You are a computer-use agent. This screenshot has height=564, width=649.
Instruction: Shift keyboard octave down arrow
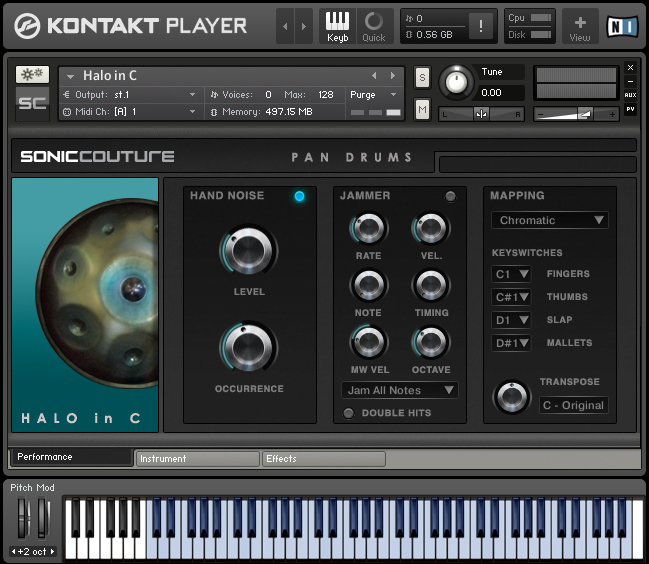[14, 552]
